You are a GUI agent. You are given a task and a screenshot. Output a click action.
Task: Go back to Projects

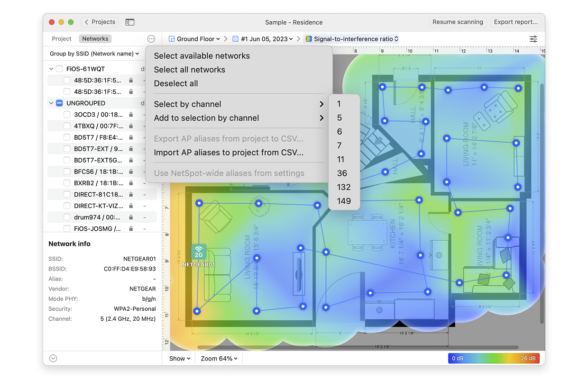100,22
